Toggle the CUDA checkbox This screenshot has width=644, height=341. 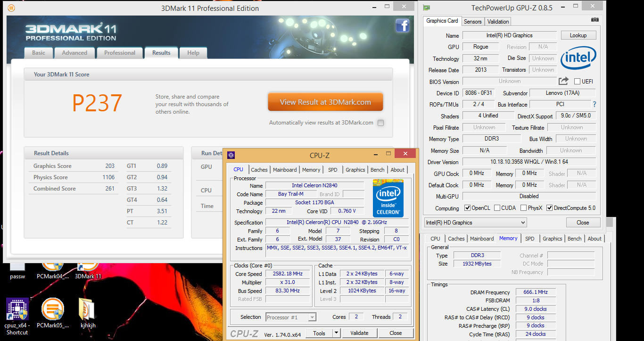point(497,208)
